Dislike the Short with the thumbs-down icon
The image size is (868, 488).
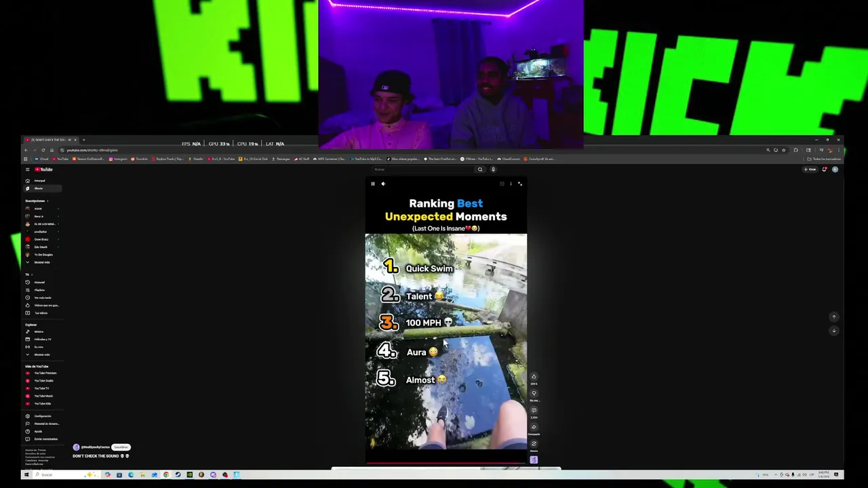[534, 393]
